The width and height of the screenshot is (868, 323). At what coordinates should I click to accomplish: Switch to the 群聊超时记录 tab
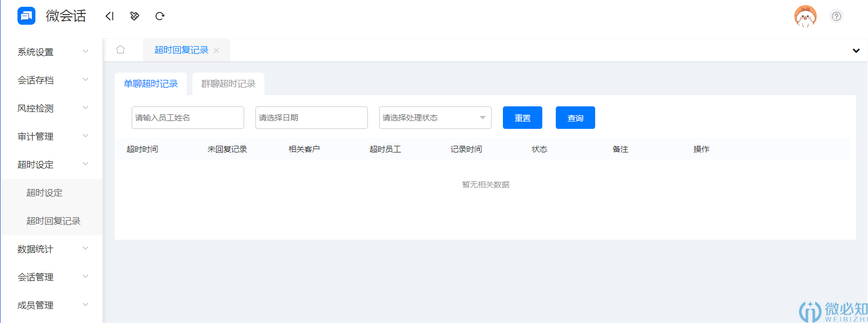(228, 84)
